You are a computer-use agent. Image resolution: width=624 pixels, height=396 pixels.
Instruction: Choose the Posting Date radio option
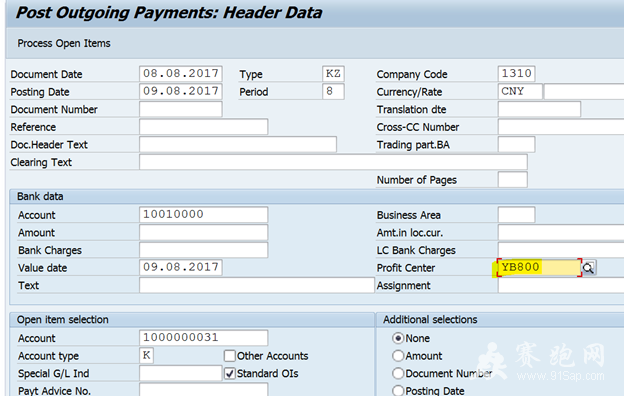[x=398, y=390]
